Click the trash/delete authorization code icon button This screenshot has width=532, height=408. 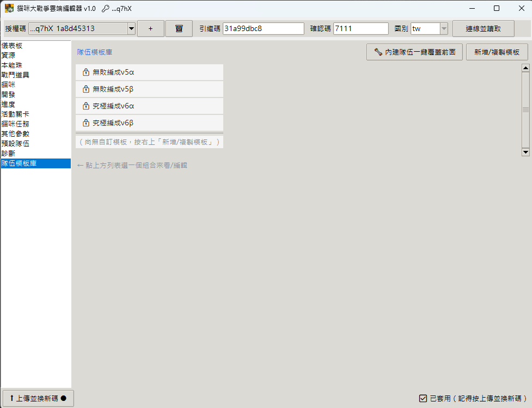pyautogui.click(x=179, y=28)
